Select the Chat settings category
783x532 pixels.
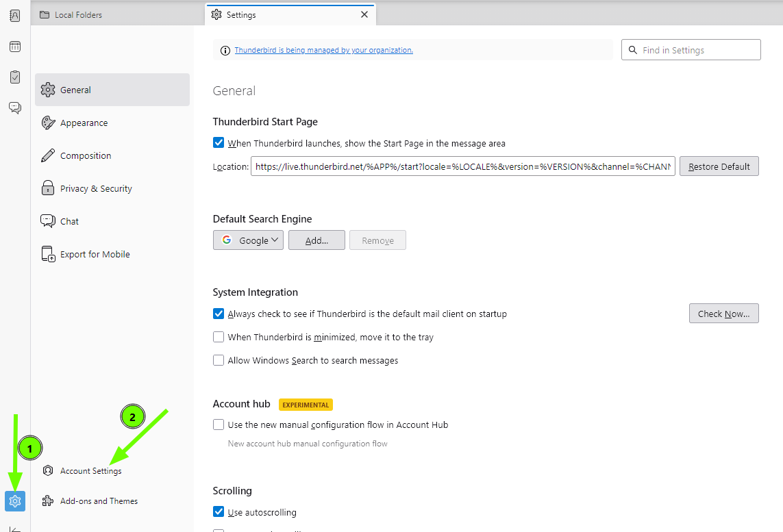[x=112, y=221]
